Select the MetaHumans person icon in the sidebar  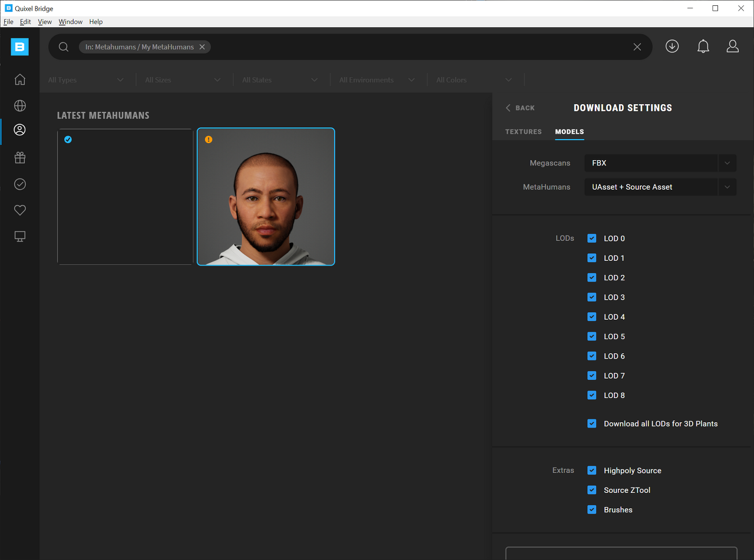coord(20,130)
